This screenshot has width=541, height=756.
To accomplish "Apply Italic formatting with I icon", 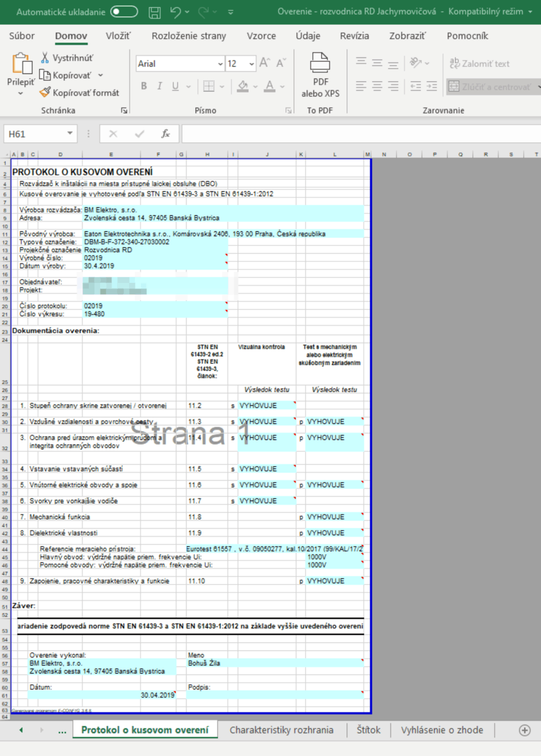I will pyautogui.click(x=159, y=86).
